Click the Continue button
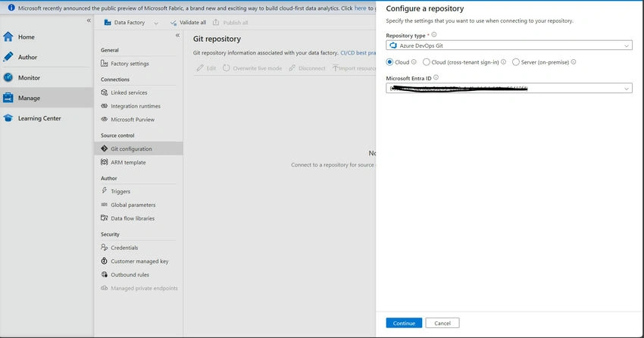644x338 pixels. click(404, 323)
